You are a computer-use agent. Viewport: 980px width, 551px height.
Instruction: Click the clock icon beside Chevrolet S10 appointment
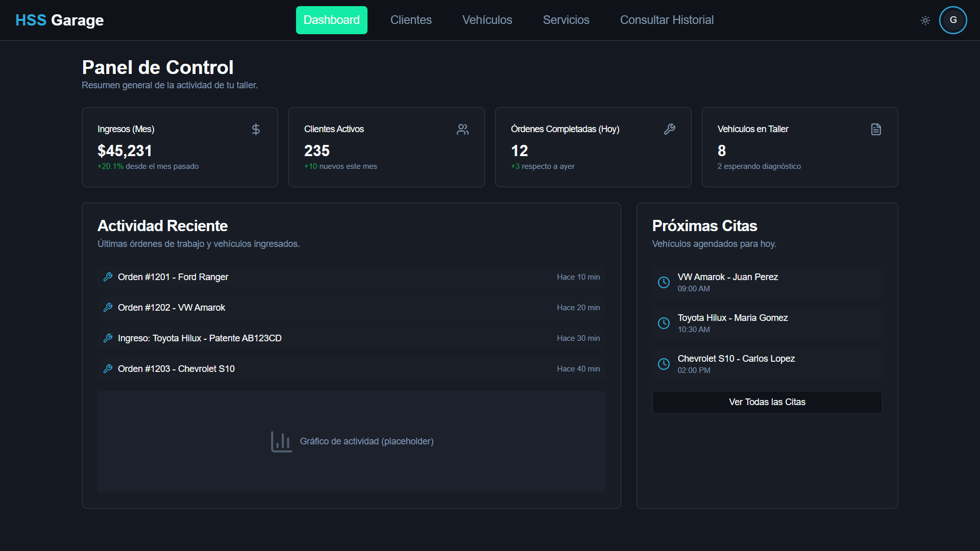(664, 364)
